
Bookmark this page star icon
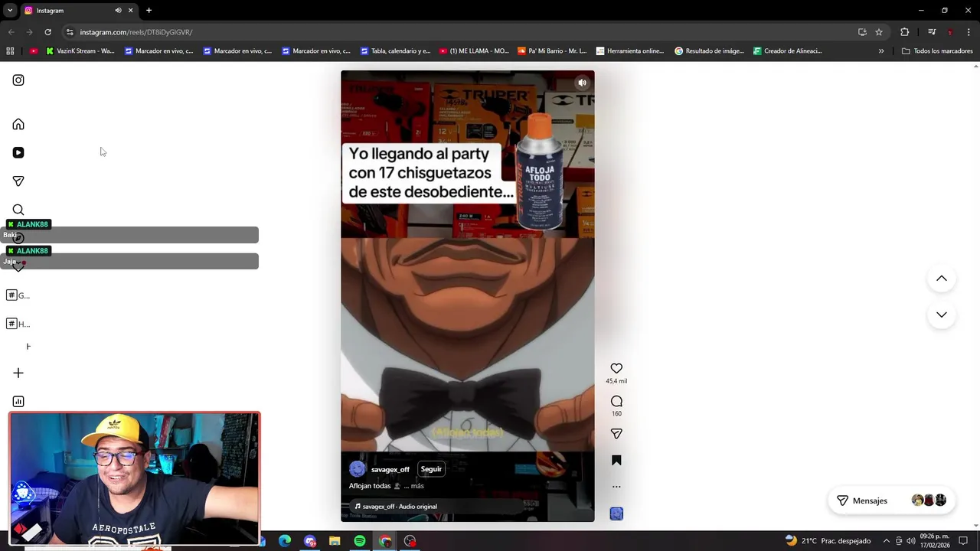click(879, 32)
